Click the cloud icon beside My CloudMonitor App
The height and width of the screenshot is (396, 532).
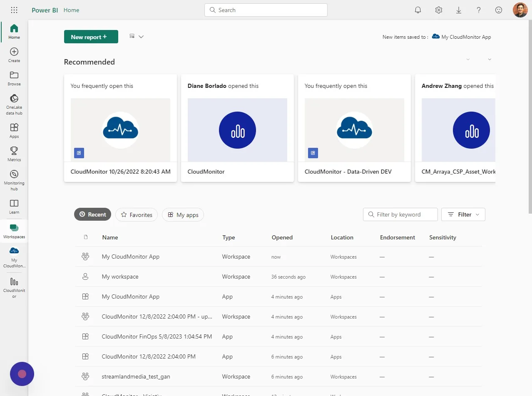(435, 37)
